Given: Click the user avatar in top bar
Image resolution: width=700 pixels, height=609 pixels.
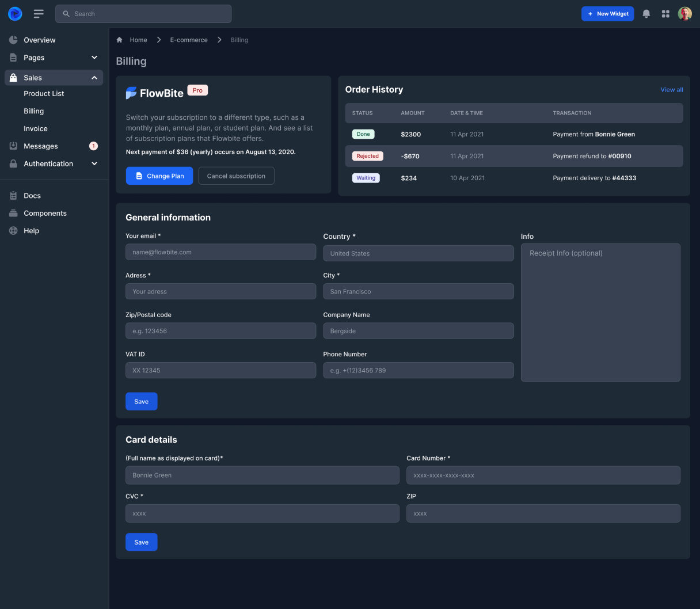Looking at the screenshot, I should 684,14.
